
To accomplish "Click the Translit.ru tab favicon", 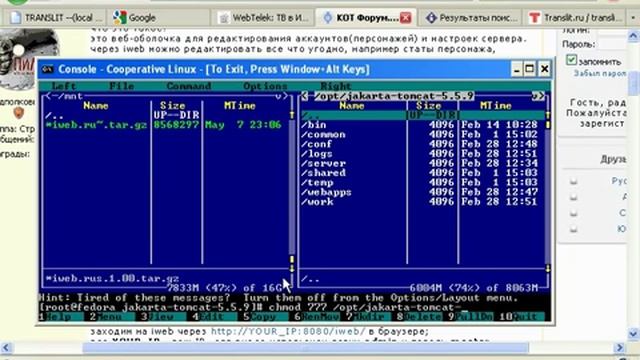I will pos(534,18).
